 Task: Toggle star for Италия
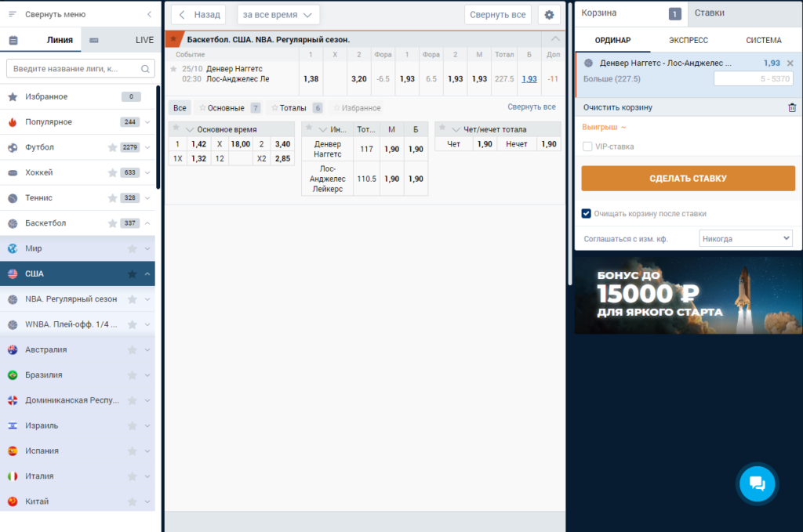click(x=132, y=476)
